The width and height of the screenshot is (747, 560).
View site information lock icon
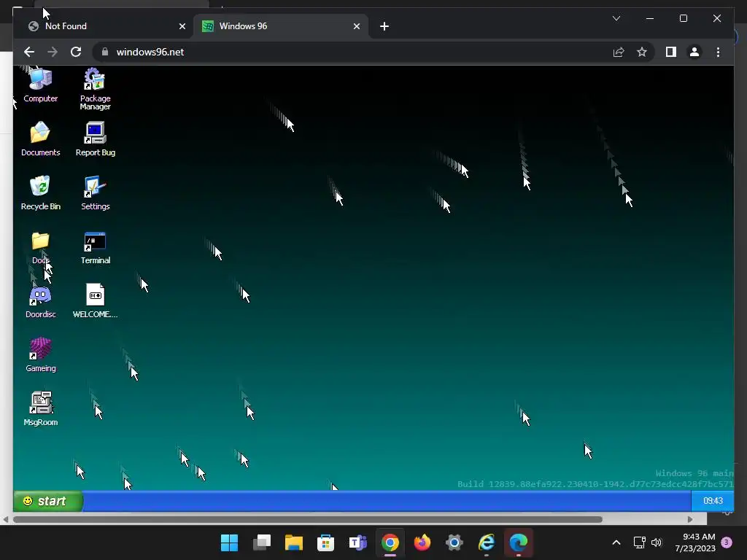[105, 52]
